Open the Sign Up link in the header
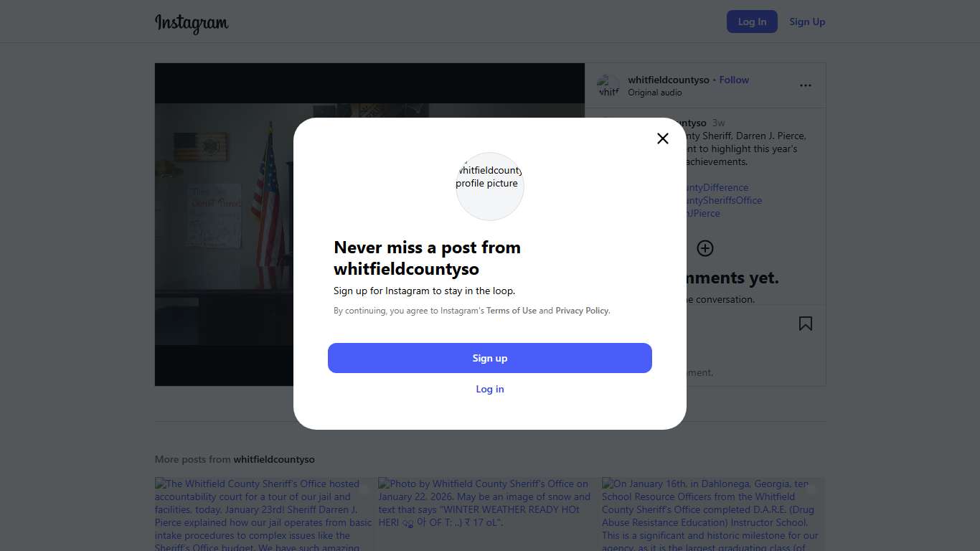This screenshot has width=980, height=551. (x=807, y=22)
